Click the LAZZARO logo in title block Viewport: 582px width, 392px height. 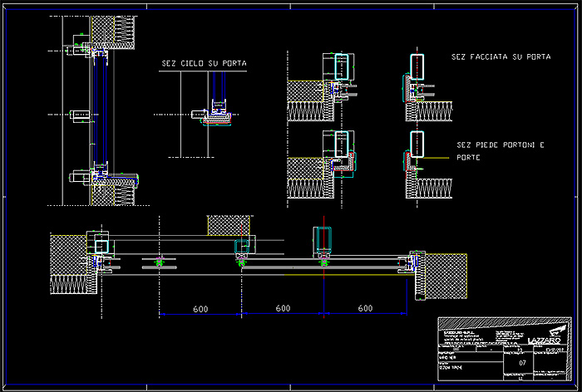pos(545,340)
